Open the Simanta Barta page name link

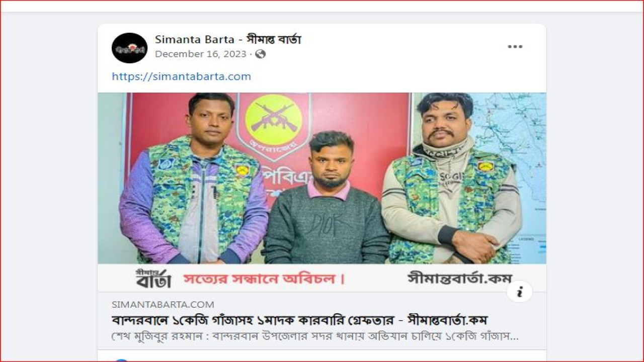pos(228,39)
